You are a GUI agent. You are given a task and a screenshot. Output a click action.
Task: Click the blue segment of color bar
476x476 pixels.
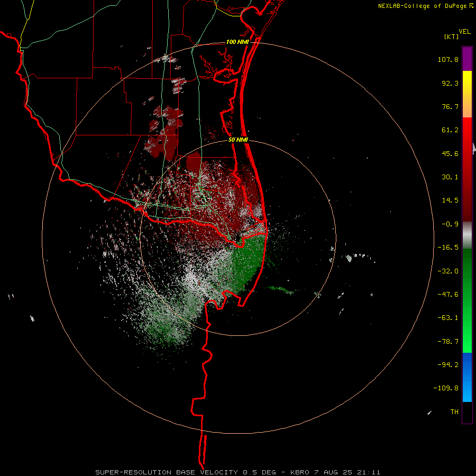click(467, 377)
